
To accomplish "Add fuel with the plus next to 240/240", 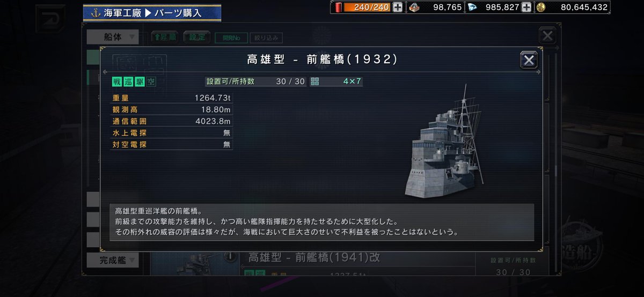I will 397,7.
